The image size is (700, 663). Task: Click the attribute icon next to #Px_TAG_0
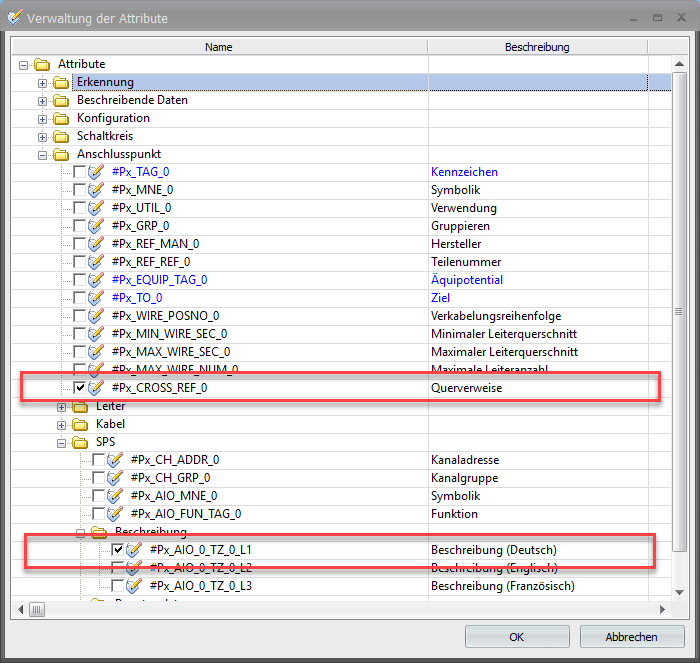97,172
